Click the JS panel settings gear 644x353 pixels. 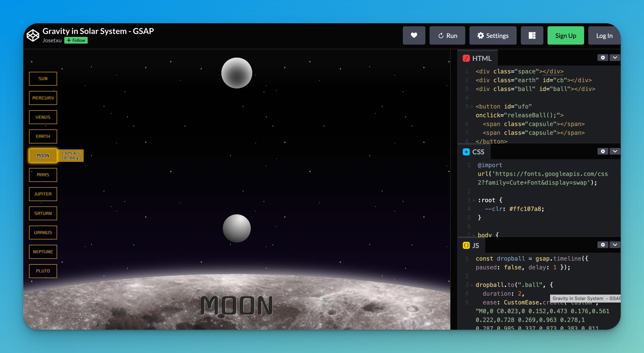point(603,245)
